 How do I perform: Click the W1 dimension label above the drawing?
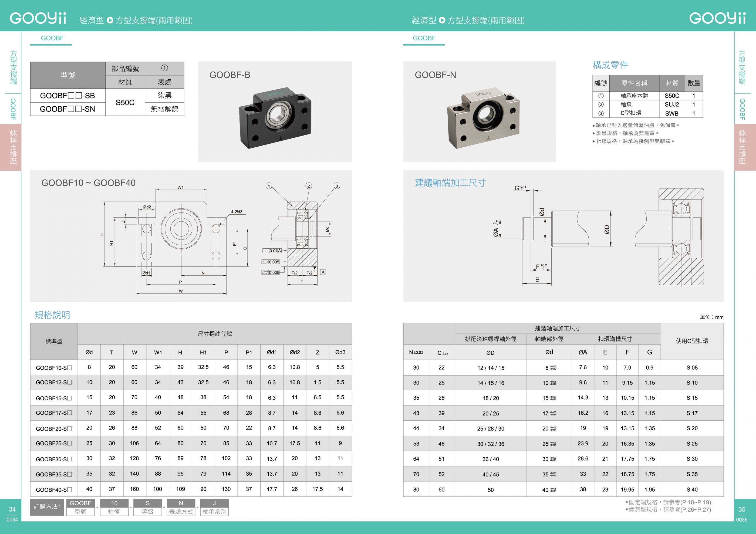[x=180, y=187]
